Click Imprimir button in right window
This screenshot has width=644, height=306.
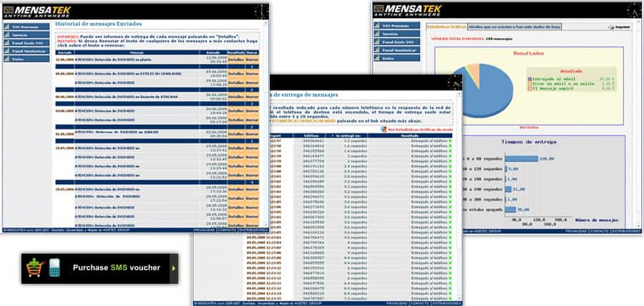tap(619, 27)
